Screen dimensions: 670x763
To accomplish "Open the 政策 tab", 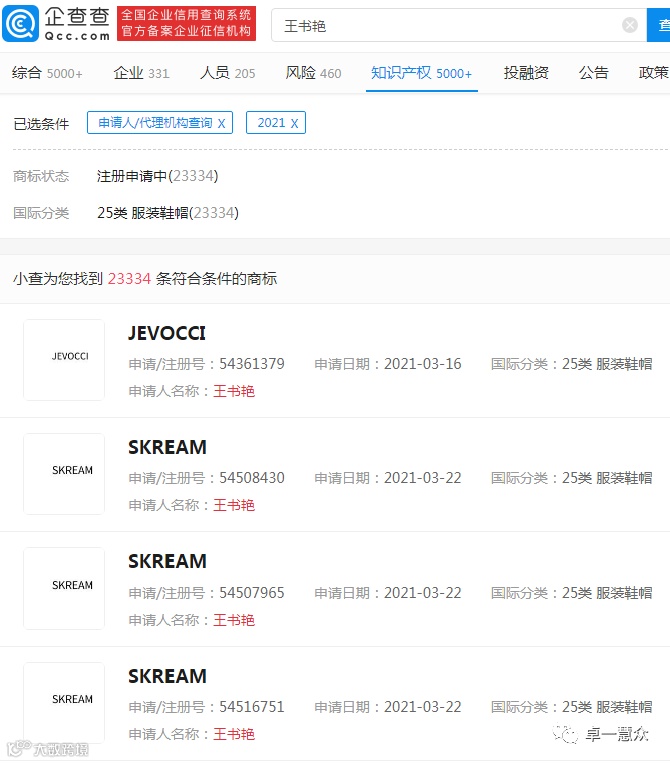I will [x=653, y=73].
